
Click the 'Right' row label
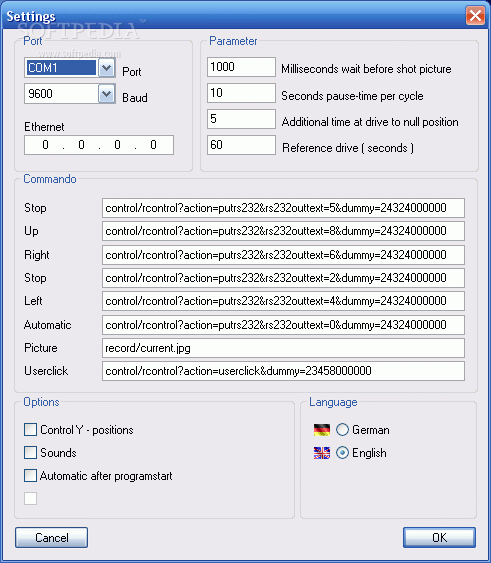37,255
